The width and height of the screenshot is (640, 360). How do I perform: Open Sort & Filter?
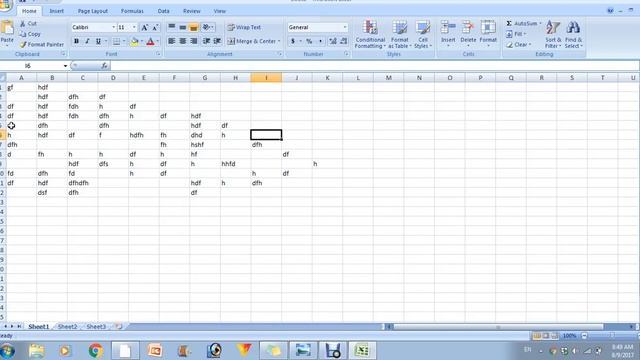[x=553, y=34]
